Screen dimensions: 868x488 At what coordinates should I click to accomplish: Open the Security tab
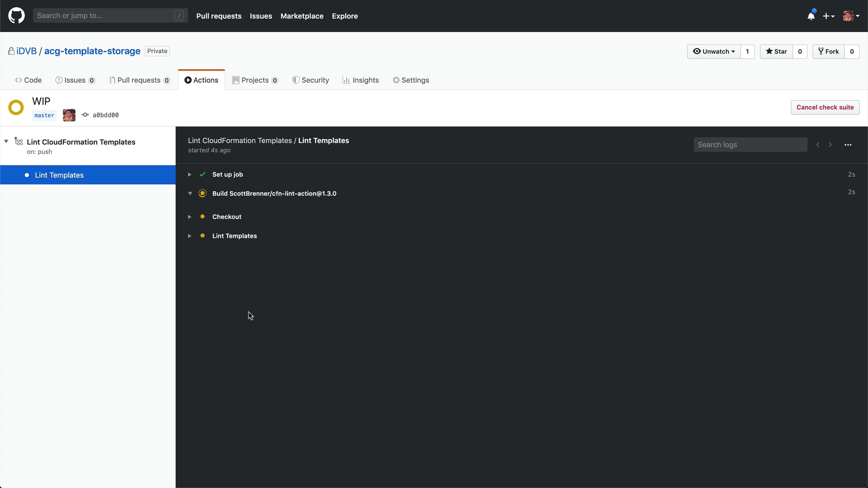[x=311, y=80]
